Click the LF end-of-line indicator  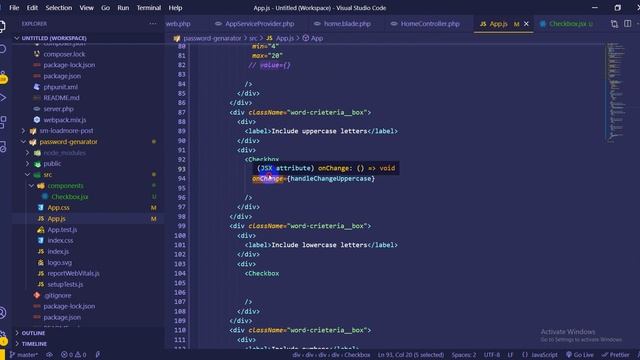pos(510,355)
